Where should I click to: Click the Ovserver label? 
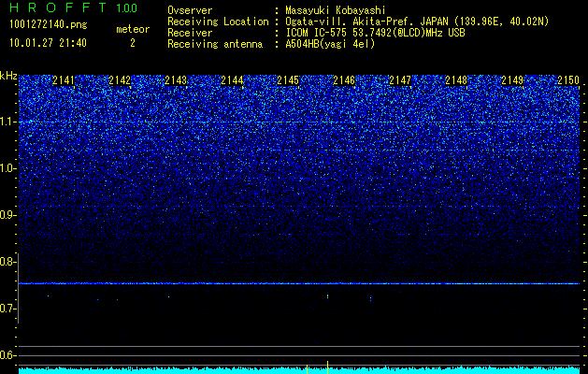tap(190, 10)
